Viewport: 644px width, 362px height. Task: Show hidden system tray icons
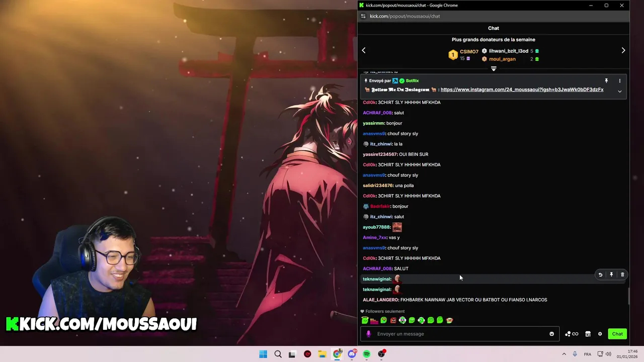point(564,354)
